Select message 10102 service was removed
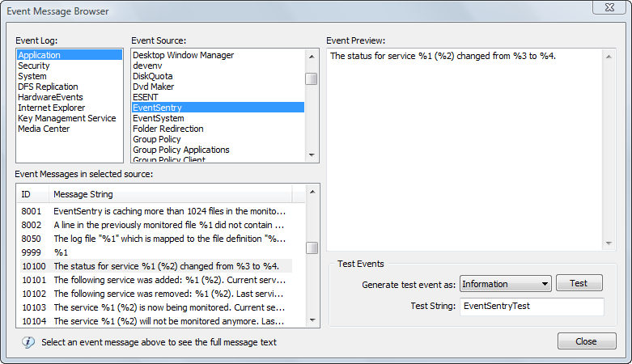Screen dimensions: 632x364 [x=156, y=294]
